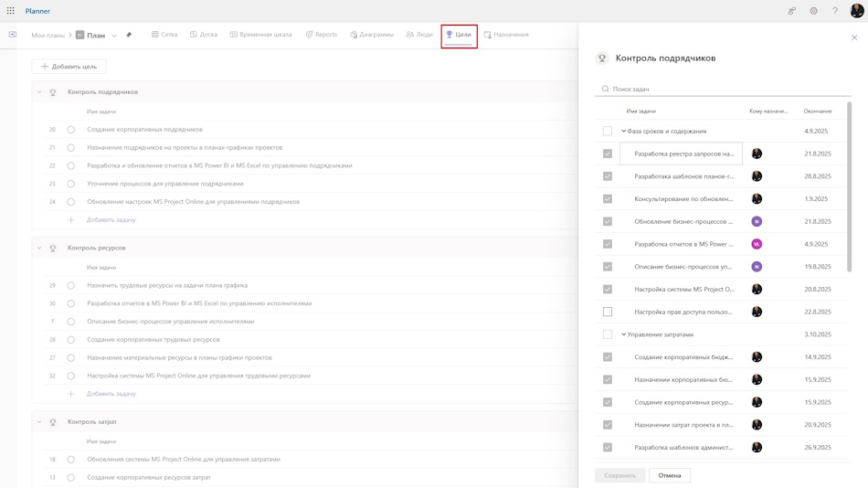
Task: Open the share feedback icon in header
Action: [x=792, y=11]
